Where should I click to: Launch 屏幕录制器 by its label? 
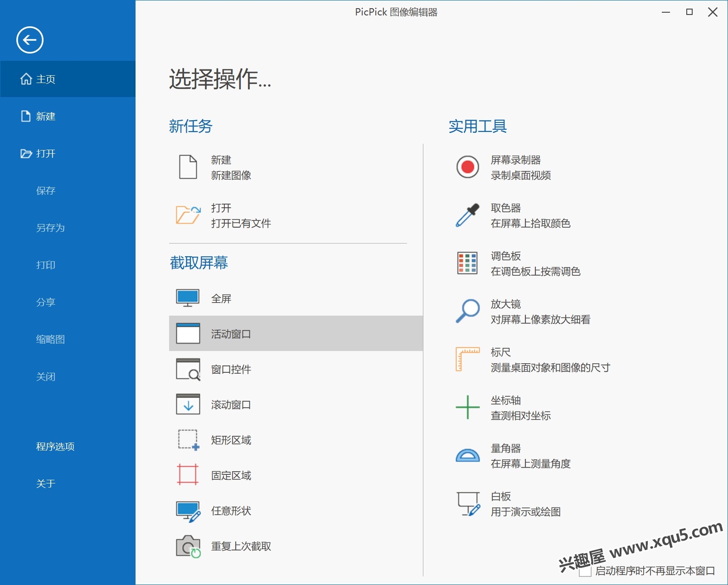(x=516, y=160)
